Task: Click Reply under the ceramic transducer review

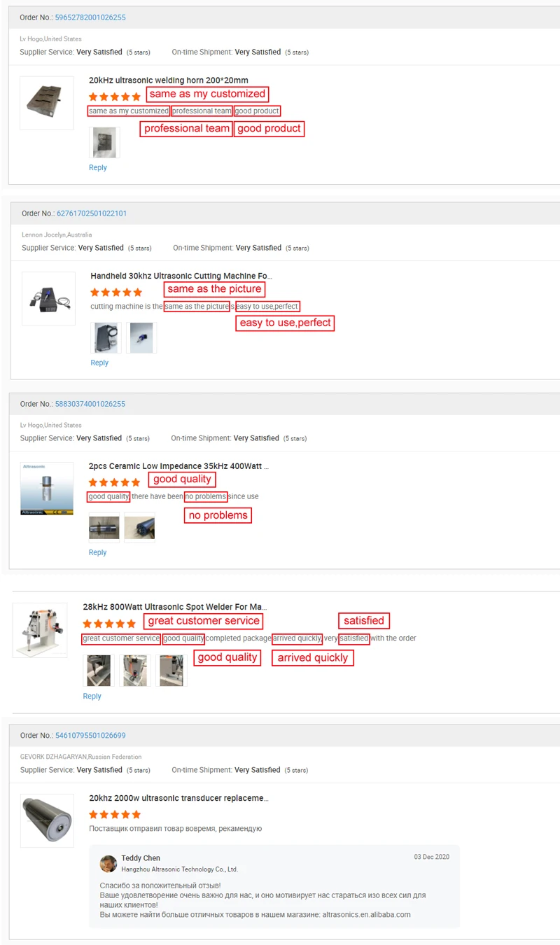Action: tap(98, 552)
